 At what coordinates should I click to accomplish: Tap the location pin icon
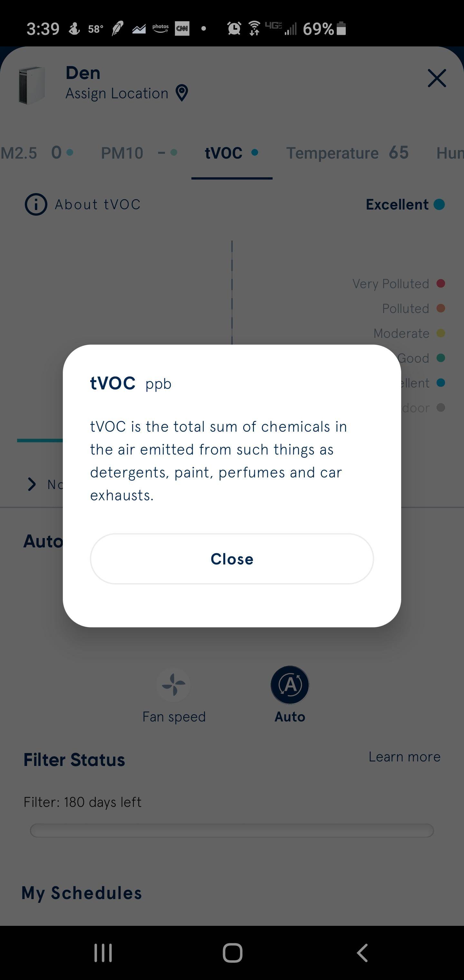tap(182, 93)
